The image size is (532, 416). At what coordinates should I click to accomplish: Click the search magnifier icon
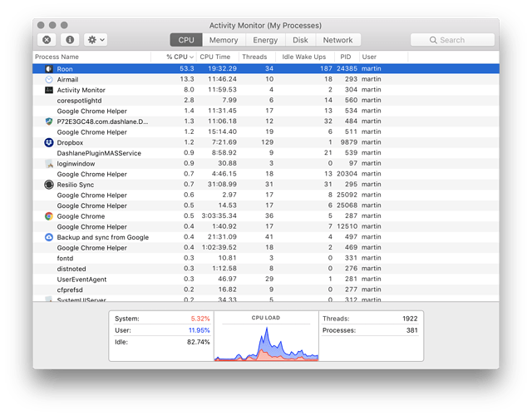pyautogui.click(x=433, y=40)
